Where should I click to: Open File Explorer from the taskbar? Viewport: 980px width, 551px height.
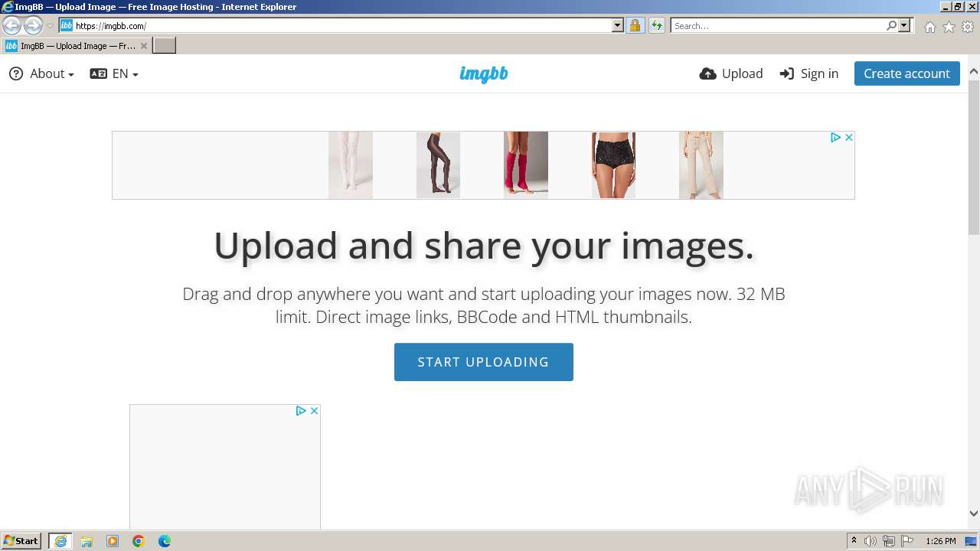(87, 541)
